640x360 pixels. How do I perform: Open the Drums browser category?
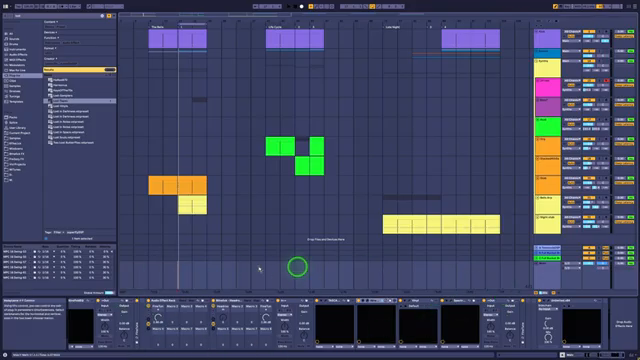click(13, 44)
